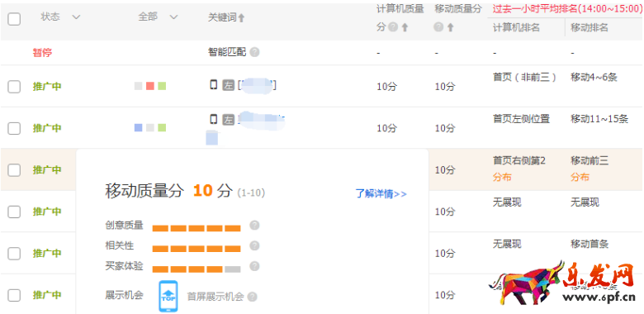Click sort arrow under 计算机质量分 header

point(405,27)
